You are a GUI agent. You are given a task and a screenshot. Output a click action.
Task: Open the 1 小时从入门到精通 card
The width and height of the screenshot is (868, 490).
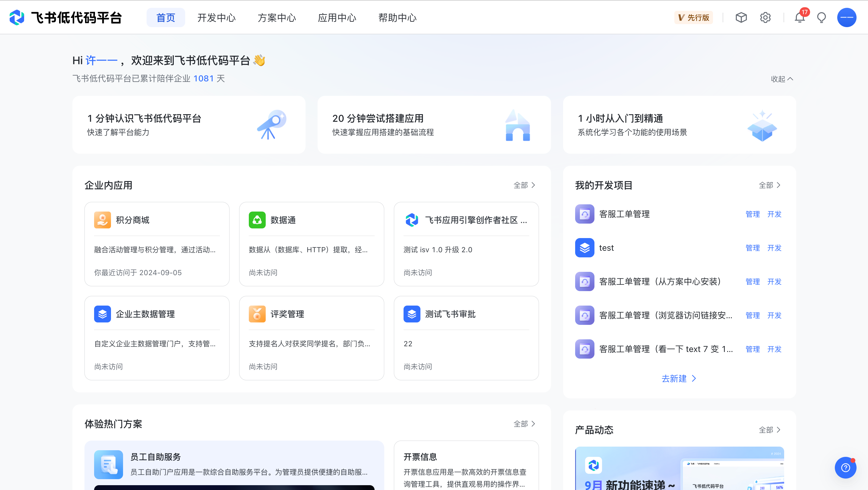(679, 124)
